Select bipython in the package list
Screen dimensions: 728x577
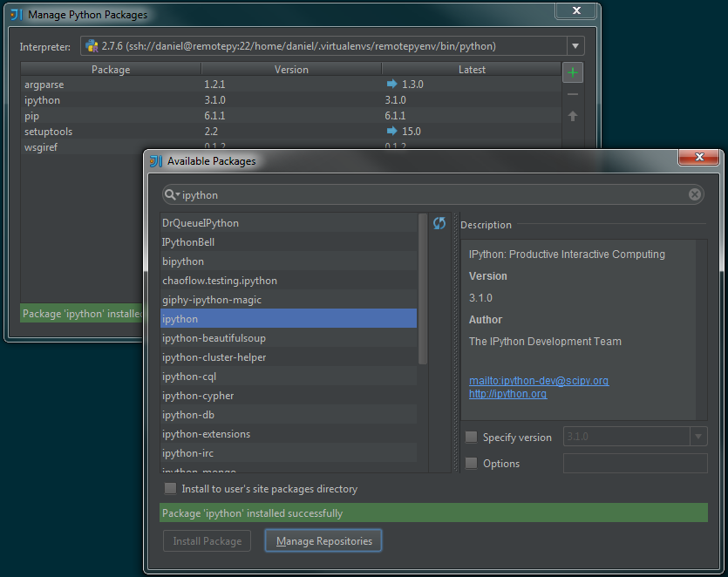289,261
